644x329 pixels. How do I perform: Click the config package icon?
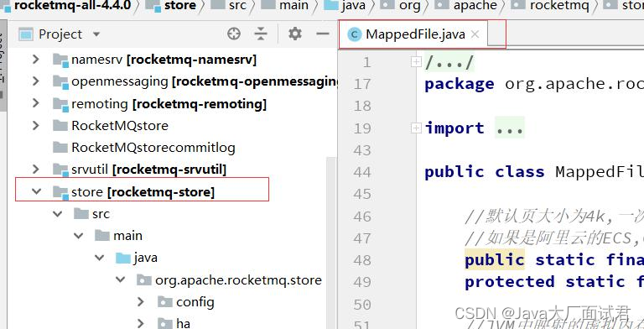[164, 302]
